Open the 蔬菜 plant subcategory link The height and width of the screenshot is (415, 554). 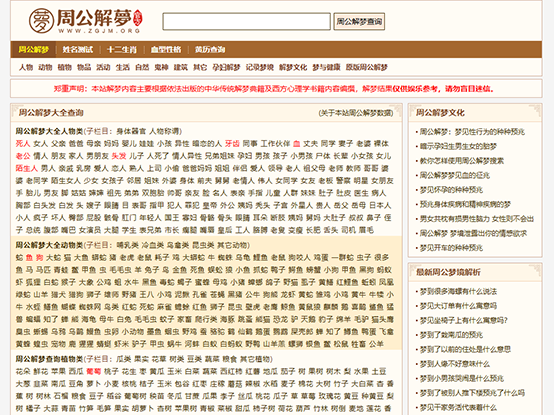(x=212, y=359)
